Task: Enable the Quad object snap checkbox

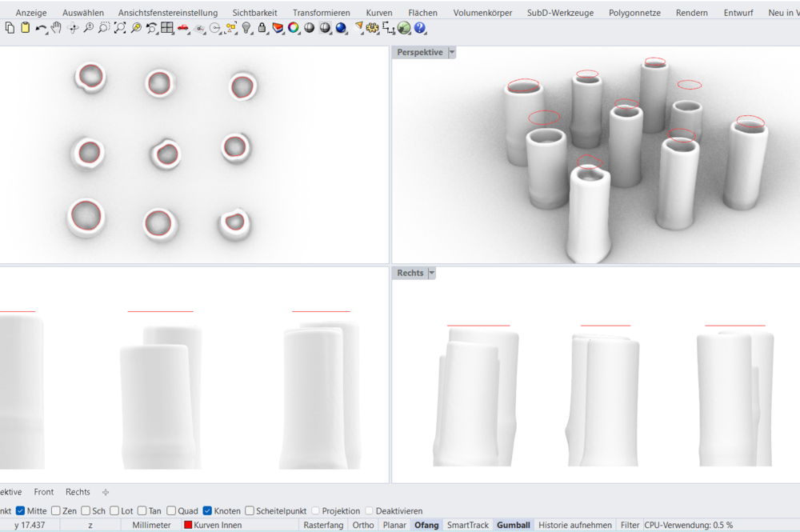Action: pyautogui.click(x=170, y=511)
